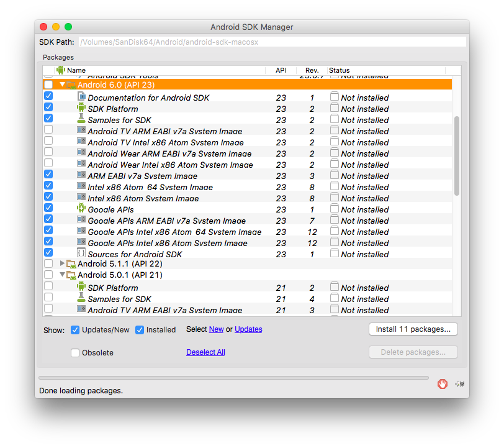Screen dimensions: 504x448
Task: Toggle the Installed show checkbox
Action: point(140,330)
